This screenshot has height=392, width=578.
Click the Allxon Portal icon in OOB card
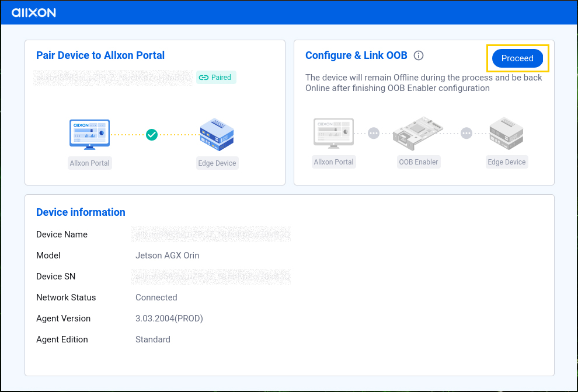[x=333, y=133]
